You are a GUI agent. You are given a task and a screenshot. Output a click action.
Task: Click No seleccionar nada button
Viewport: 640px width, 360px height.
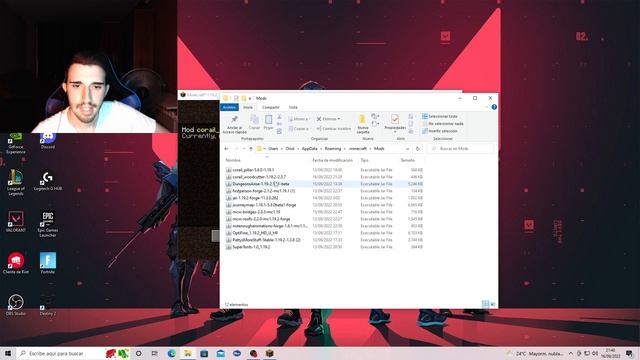pyautogui.click(x=443, y=124)
